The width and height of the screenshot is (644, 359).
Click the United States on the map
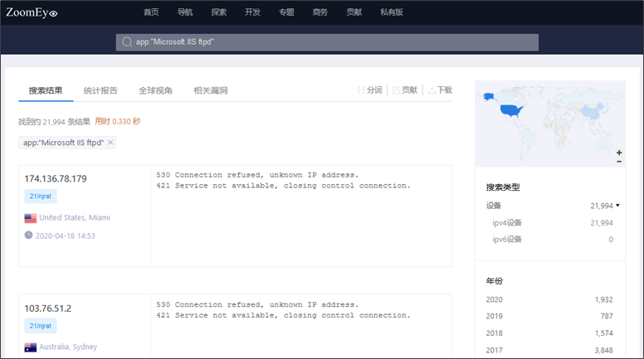pyautogui.click(x=510, y=110)
